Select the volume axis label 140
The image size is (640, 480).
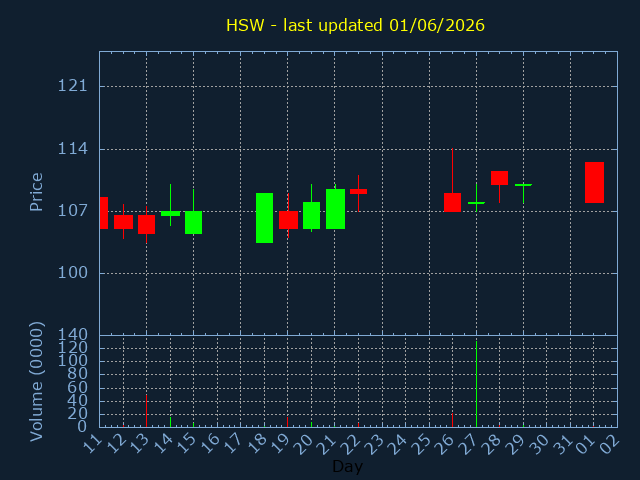point(73,335)
